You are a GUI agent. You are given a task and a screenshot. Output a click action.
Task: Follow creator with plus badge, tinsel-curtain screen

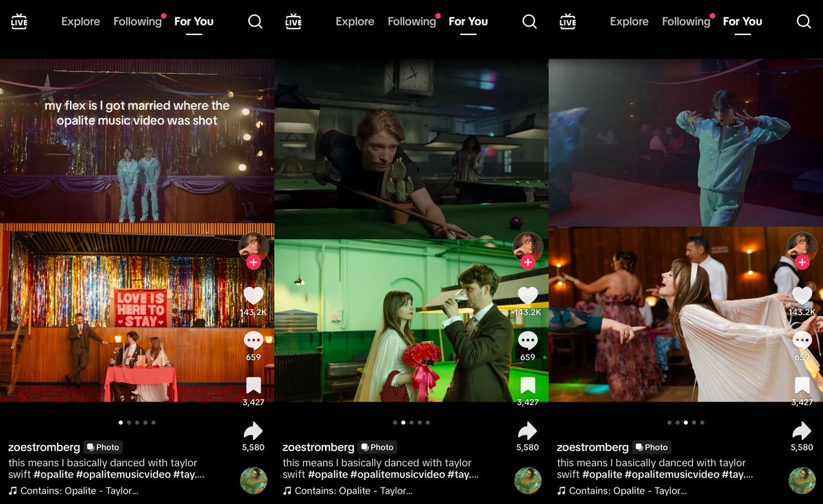(254, 263)
